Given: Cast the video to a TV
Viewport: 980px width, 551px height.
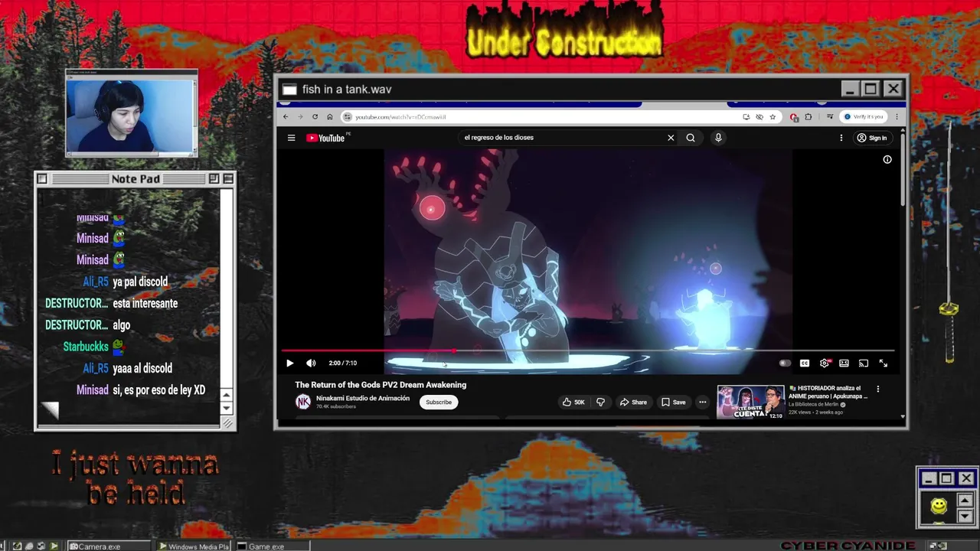Looking at the screenshot, I should [864, 364].
